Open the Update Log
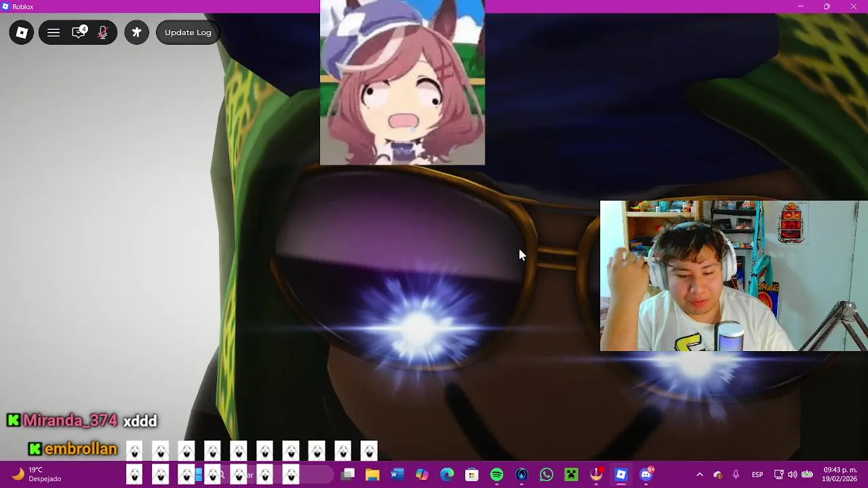Viewport: 868px width, 488px height. pyautogui.click(x=188, y=33)
